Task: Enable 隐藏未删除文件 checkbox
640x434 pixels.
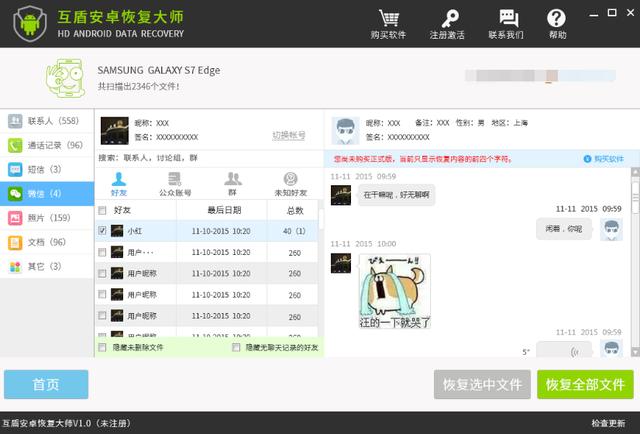Action: [102, 347]
